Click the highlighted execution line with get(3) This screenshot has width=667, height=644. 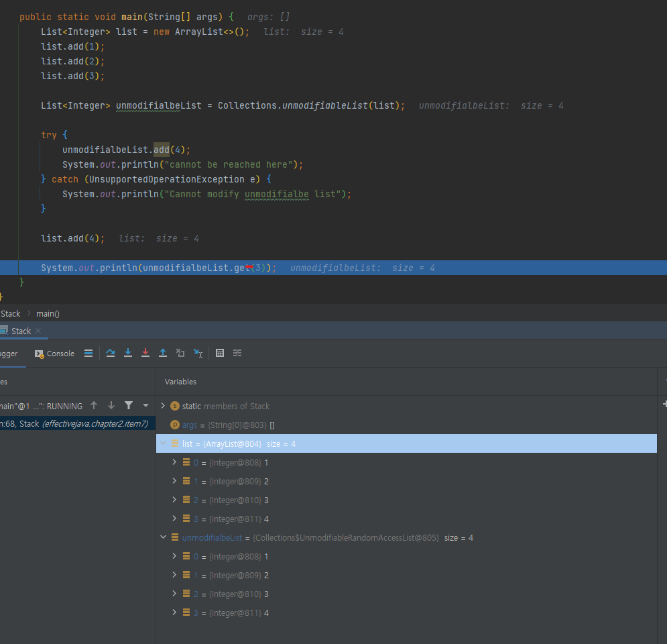(x=334, y=268)
